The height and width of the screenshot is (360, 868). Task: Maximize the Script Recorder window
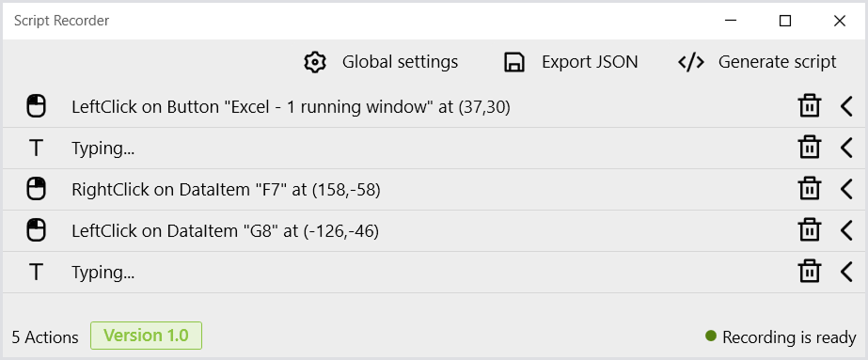coord(785,21)
